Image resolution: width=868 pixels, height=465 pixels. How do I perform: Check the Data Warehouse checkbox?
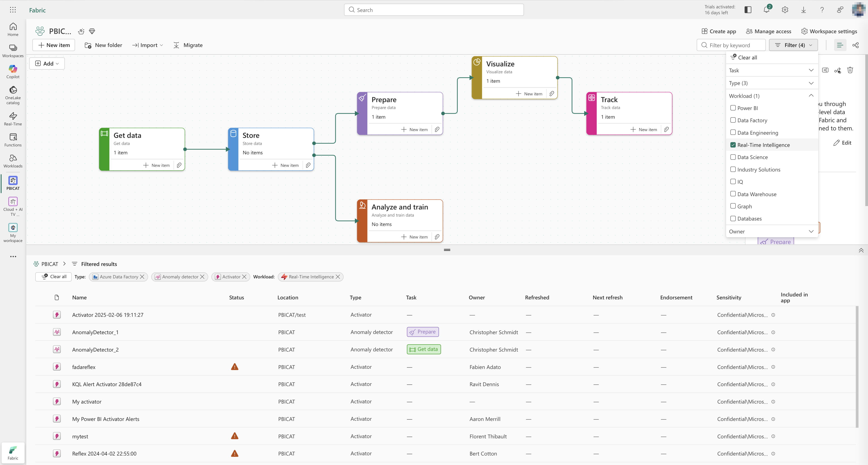point(733,194)
